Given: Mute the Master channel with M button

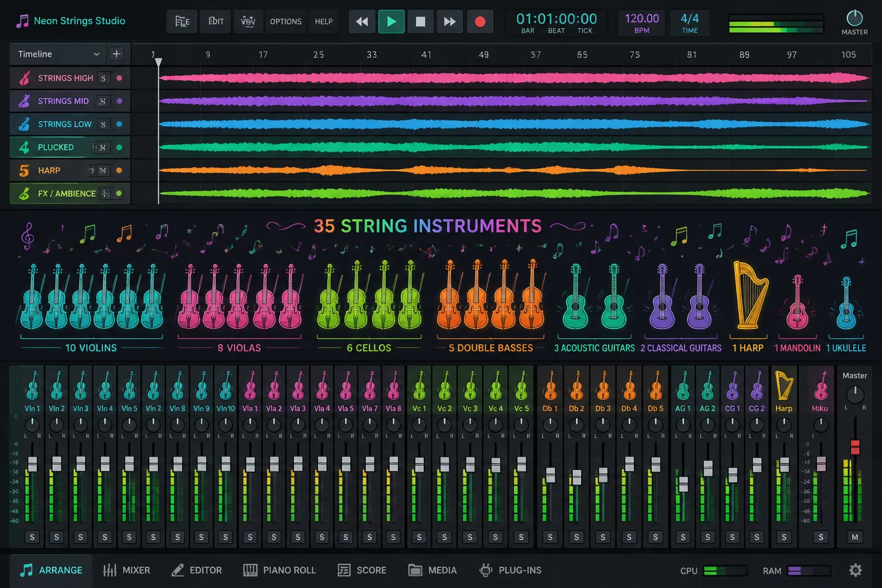Looking at the screenshot, I should point(855,537).
